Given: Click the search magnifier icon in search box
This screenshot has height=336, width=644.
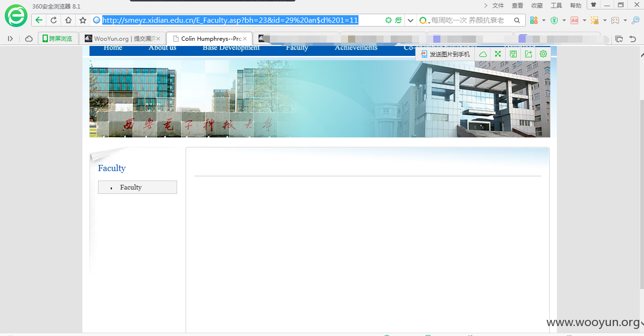Looking at the screenshot, I should 517,20.
